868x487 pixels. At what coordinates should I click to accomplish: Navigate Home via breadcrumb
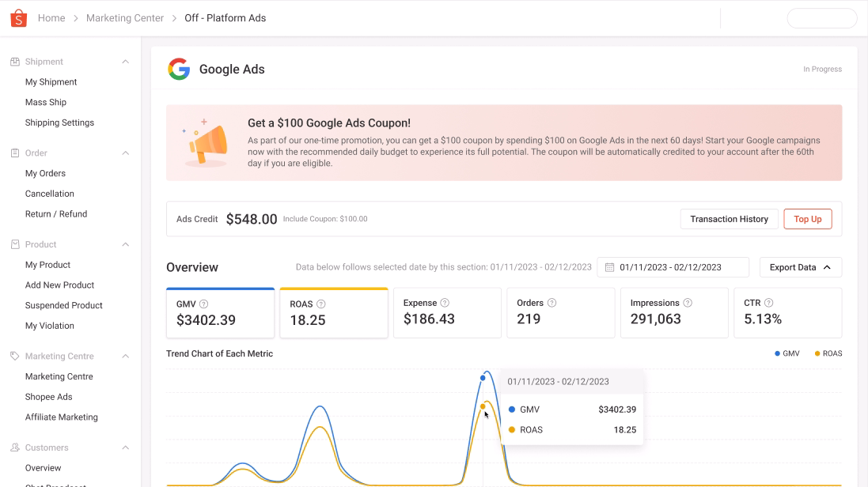pyautogui.click(x=51, y=17)
